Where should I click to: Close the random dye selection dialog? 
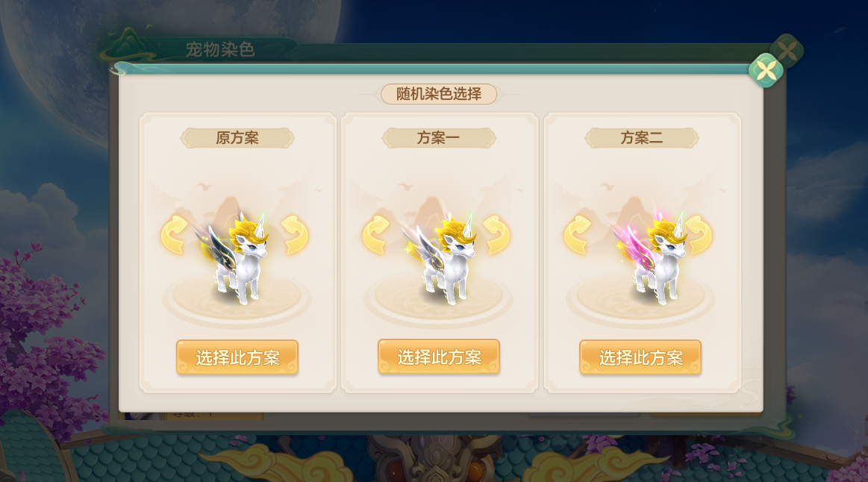tap(766, 70)
